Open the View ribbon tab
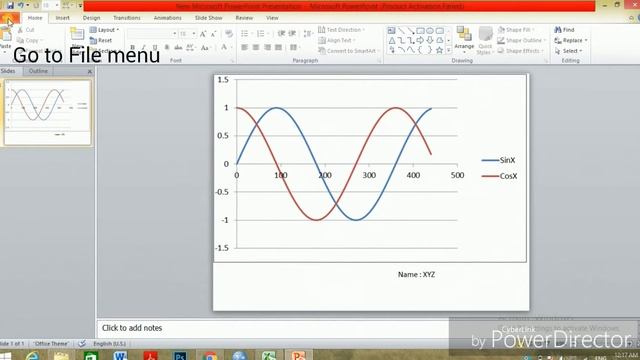This screenshot has height=360, width=640. point(272,18)
